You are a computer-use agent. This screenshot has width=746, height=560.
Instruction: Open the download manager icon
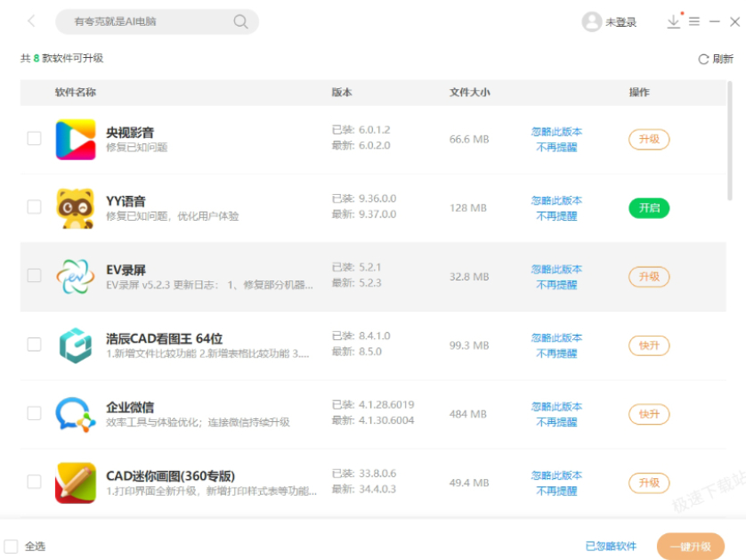pyautogui.click(x=673, y=21)
